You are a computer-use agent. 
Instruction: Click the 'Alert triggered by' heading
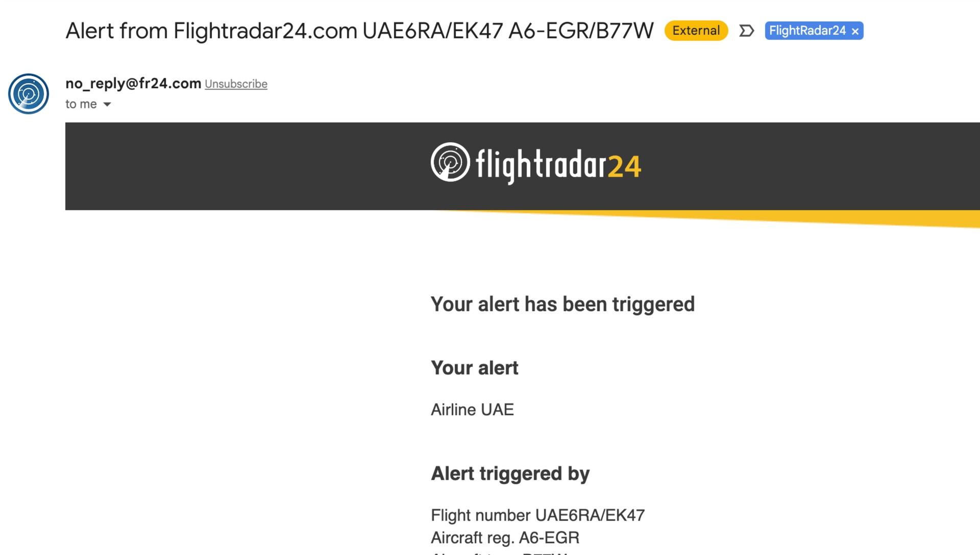[510, 474]
